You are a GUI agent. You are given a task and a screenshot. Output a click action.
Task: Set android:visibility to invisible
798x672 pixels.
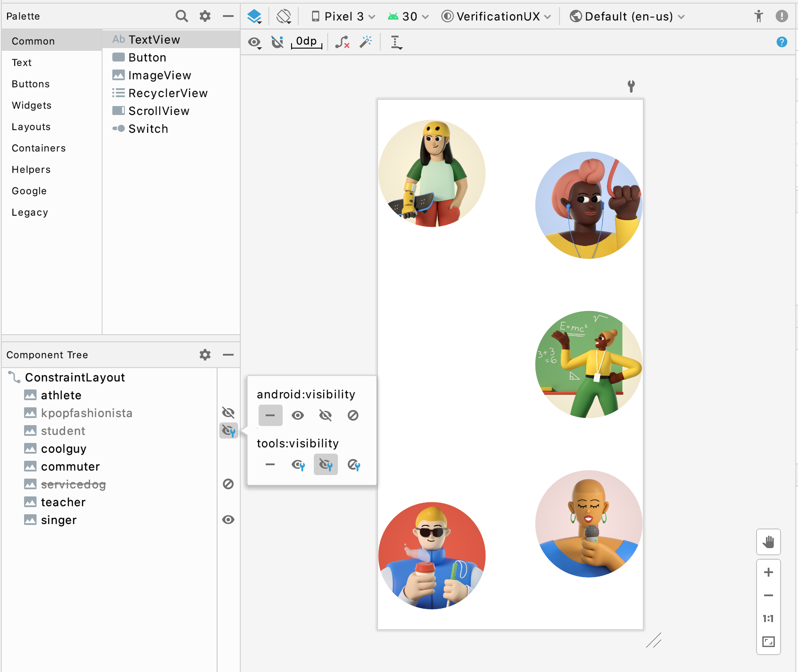(x=325, y=415)
